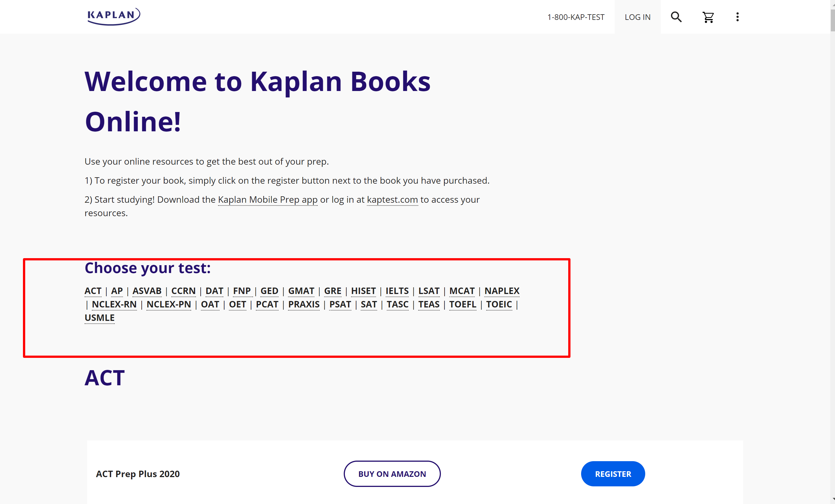Choose the MCAT test link

(462, 291)
